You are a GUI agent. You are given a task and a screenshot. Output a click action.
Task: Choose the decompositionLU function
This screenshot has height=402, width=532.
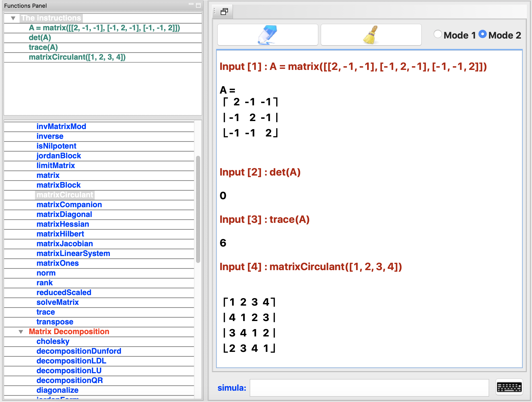click(x=69, y=371)
